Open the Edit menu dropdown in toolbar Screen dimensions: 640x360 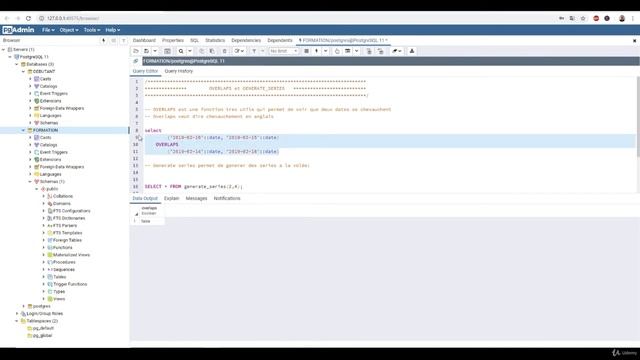(239, 51)
